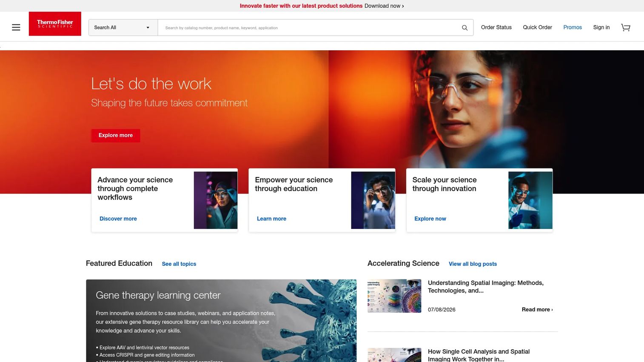
Task: Go to Promos
Action: click(573, 27)
